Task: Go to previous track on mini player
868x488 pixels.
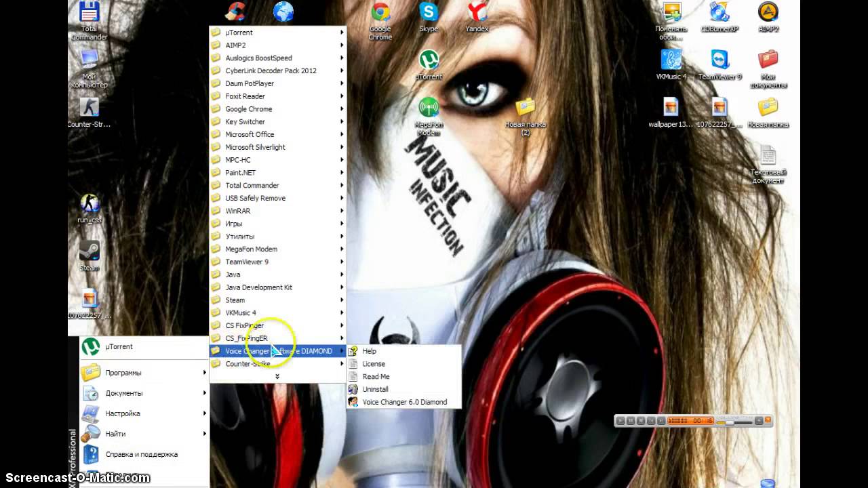Action: (651, 421)
